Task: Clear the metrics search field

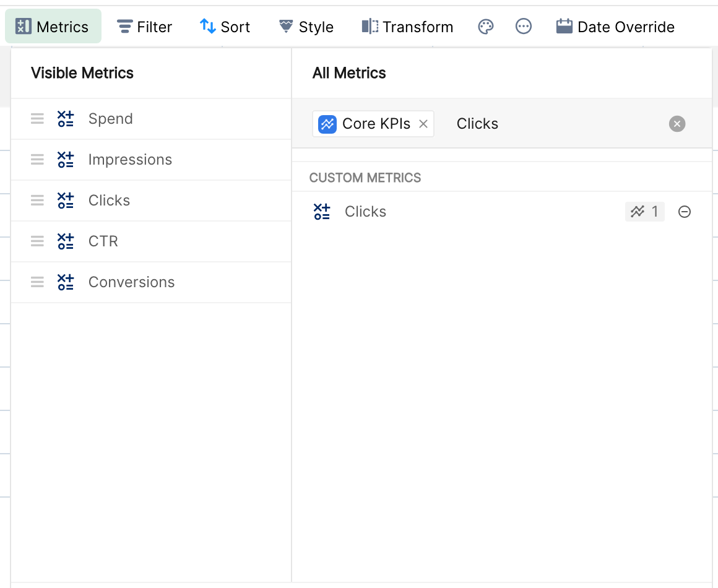Action: click(x=677, y=124)
